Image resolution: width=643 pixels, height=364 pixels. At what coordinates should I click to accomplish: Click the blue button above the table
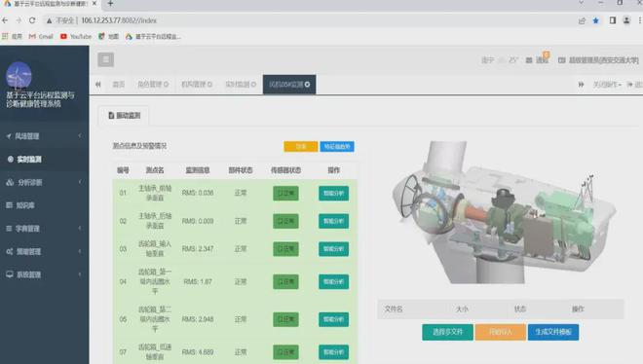[x=337, y=147]
